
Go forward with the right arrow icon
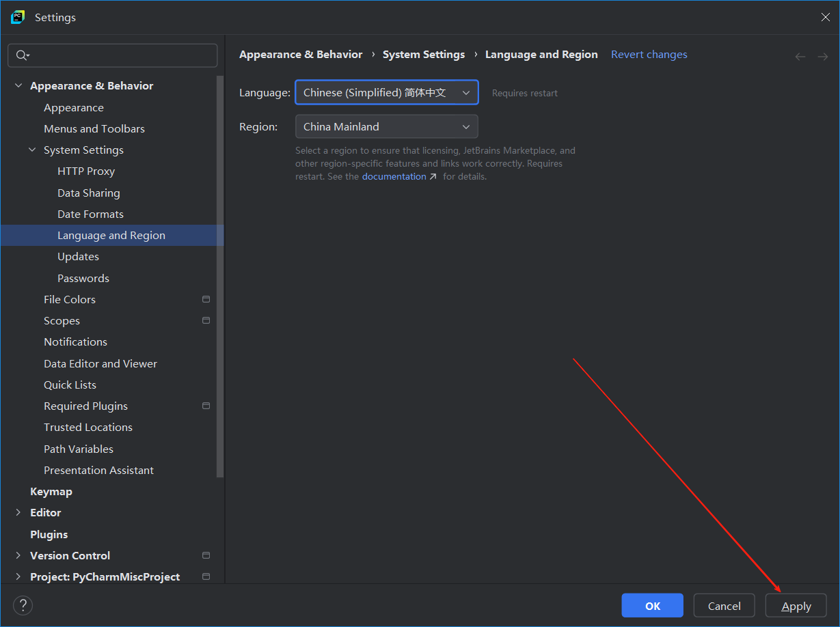823,57
